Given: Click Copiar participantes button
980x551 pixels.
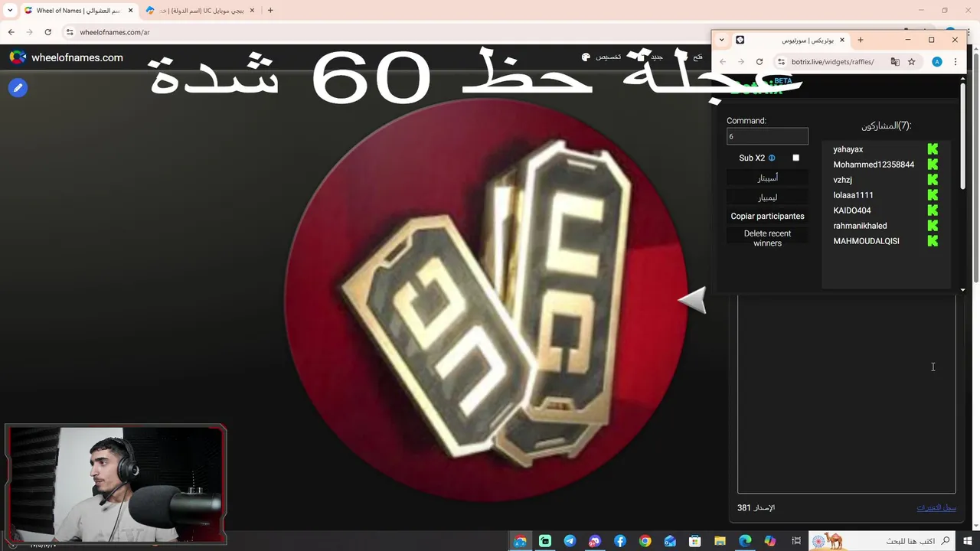Looking at the screenshot, I should [767, 216].
